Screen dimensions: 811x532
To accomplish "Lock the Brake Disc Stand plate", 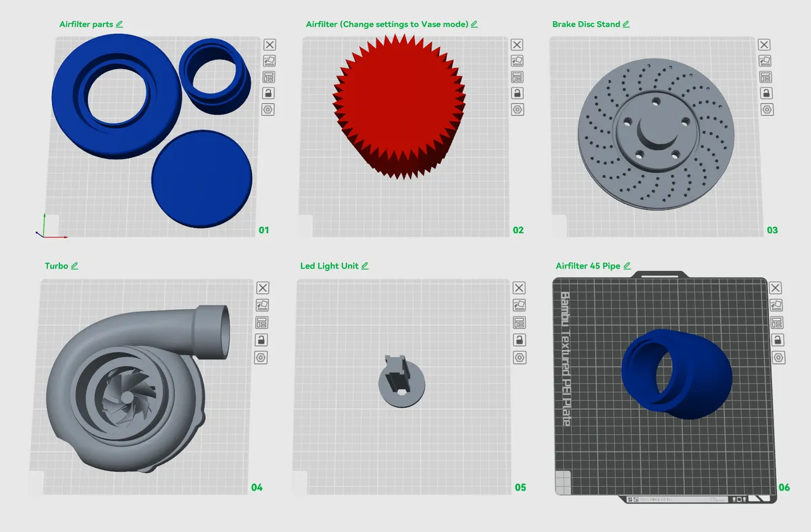I will (767, 93).
